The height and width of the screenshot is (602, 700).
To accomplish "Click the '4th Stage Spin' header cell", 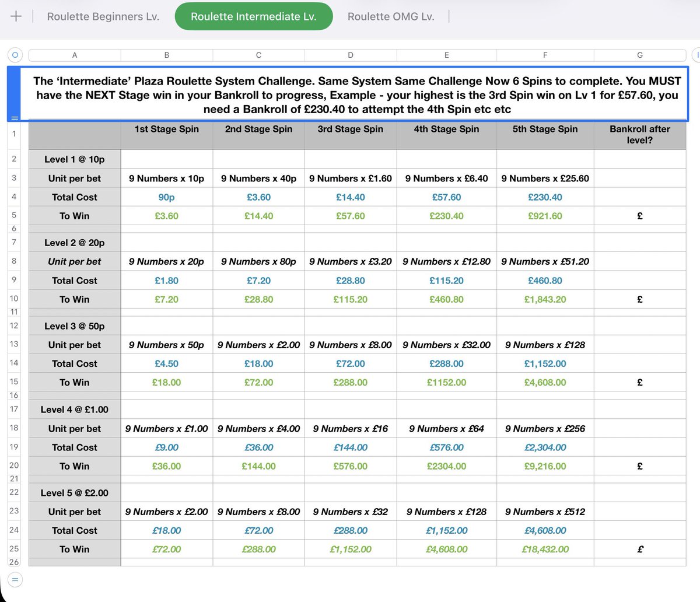I will 447,134.
